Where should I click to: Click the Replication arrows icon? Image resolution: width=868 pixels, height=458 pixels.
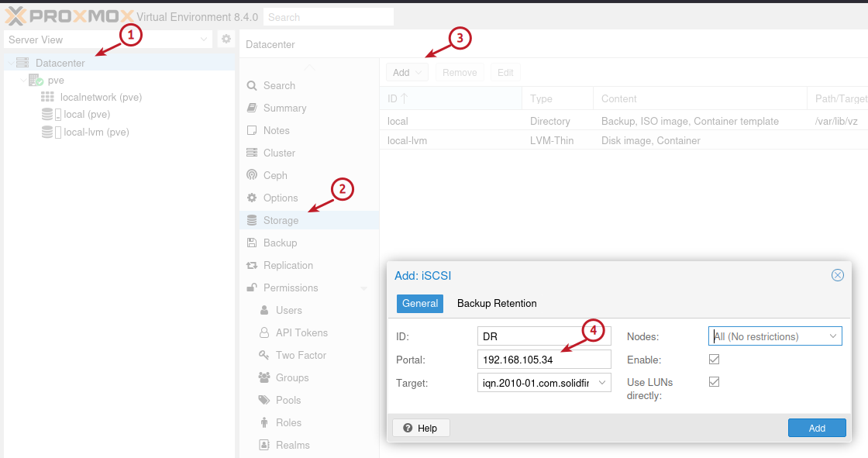pos(252,265)
